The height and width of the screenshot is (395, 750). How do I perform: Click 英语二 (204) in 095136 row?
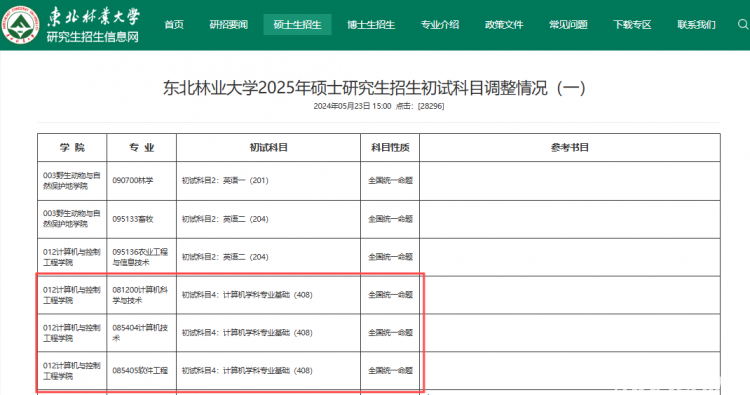(x=246, y=257)
